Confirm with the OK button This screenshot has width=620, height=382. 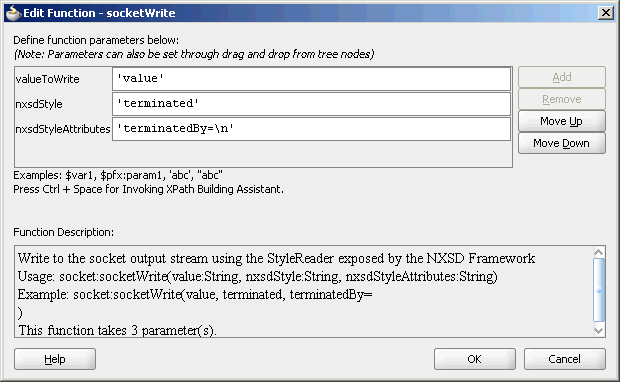[474, 359]
